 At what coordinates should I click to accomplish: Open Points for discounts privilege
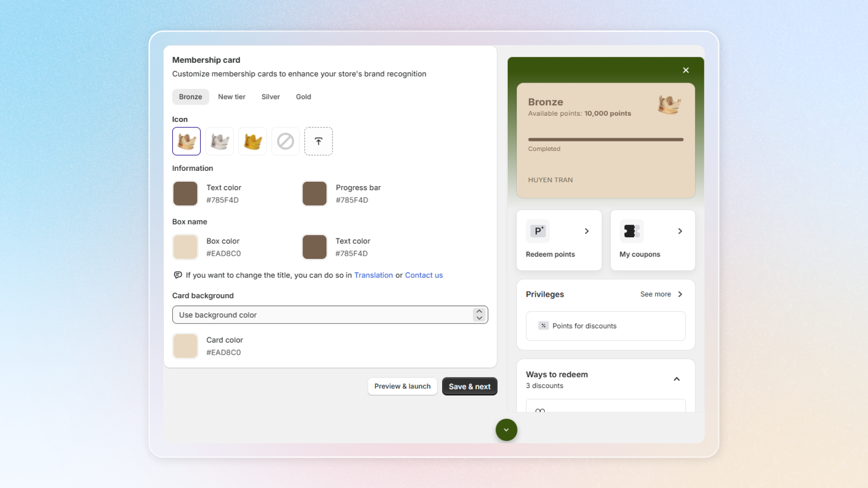[605, 326]
